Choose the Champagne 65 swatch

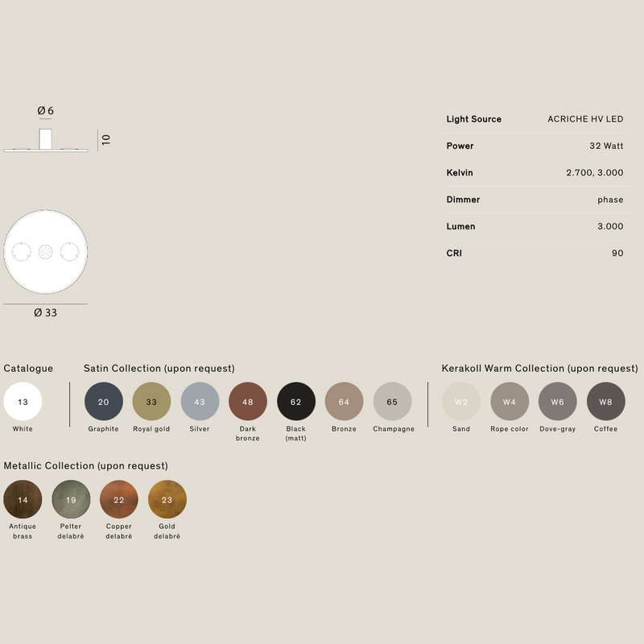[x=392, y=402]
